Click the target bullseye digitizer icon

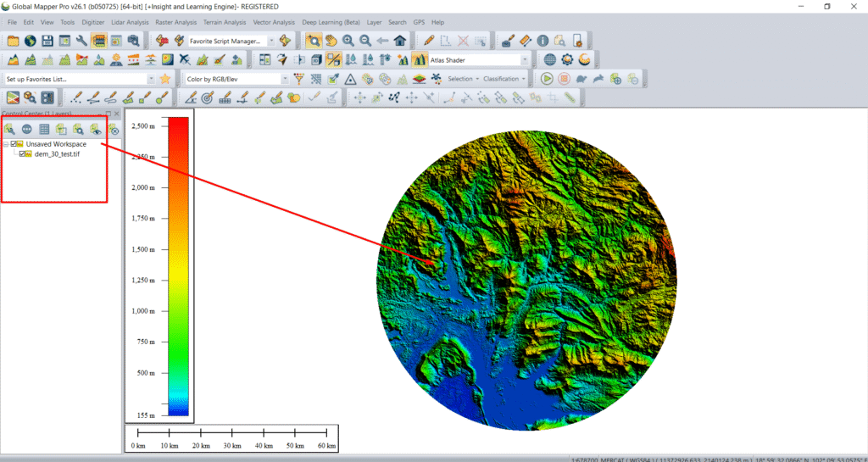pos(208,98)
